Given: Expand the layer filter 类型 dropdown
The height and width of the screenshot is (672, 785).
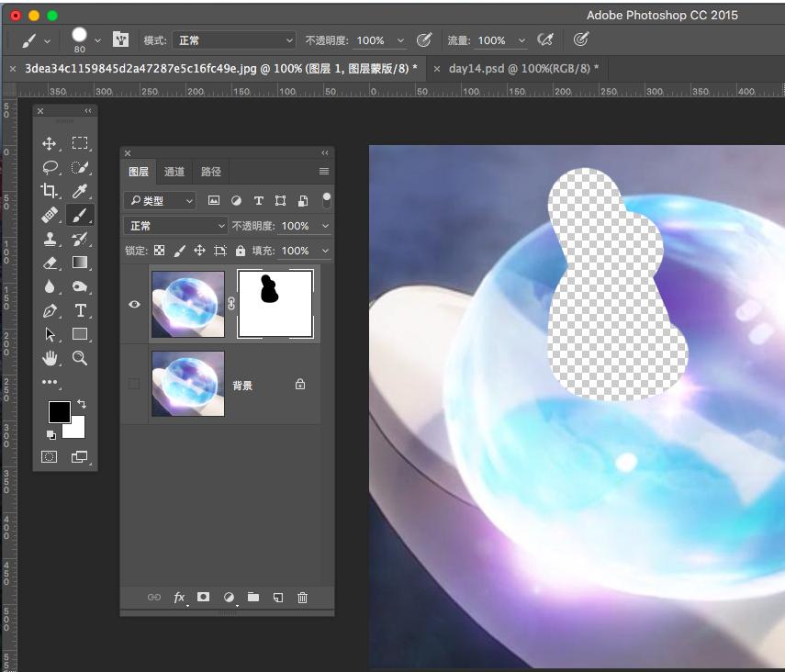Looking at the screenshot, I should (162, 200).
